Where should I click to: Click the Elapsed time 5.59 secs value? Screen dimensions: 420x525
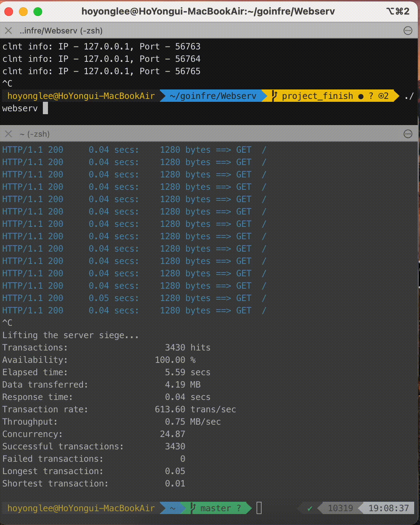(x=188, y=372)
